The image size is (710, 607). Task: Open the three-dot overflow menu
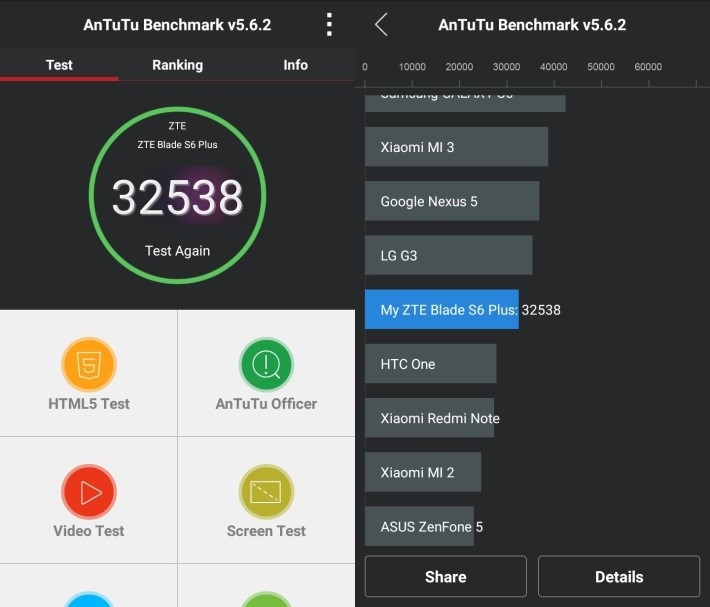pyautogui.click(x=329, y=24)
